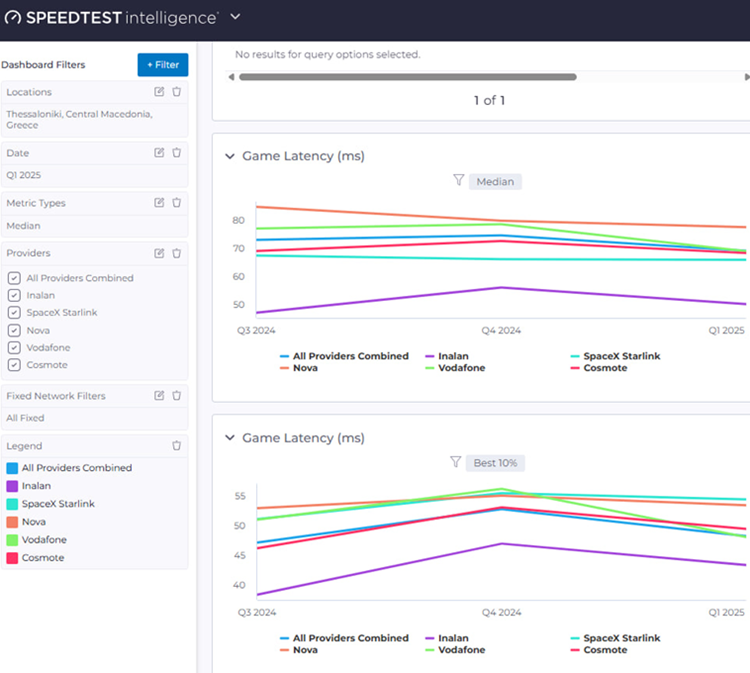Remove the Date filter
Image resolution: width=750 pixels, height=673 pixels.
[x=177, y=153]
